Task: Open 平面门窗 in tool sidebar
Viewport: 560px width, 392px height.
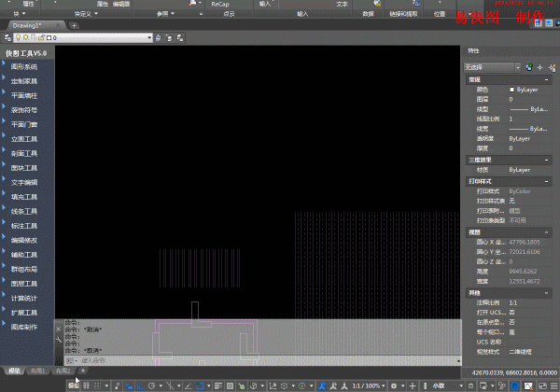Action: pyautogui.click(x=24, y=124)
